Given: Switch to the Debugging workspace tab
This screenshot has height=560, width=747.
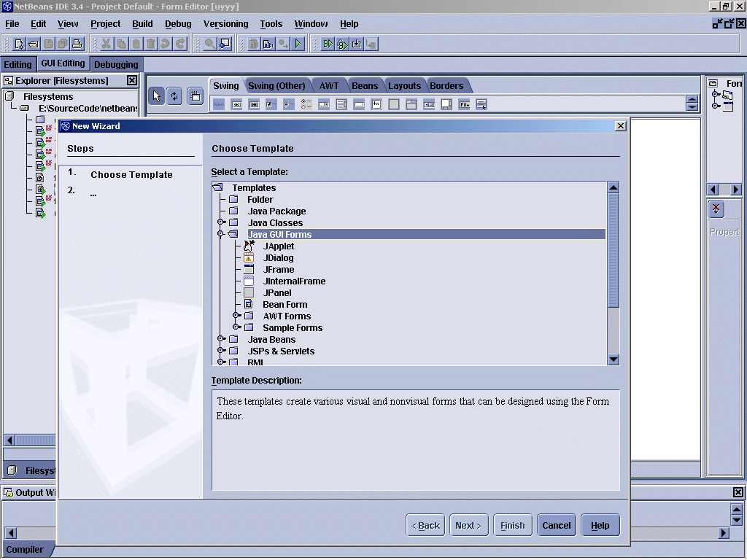Looking at the screenshot, I should [116, 64].
